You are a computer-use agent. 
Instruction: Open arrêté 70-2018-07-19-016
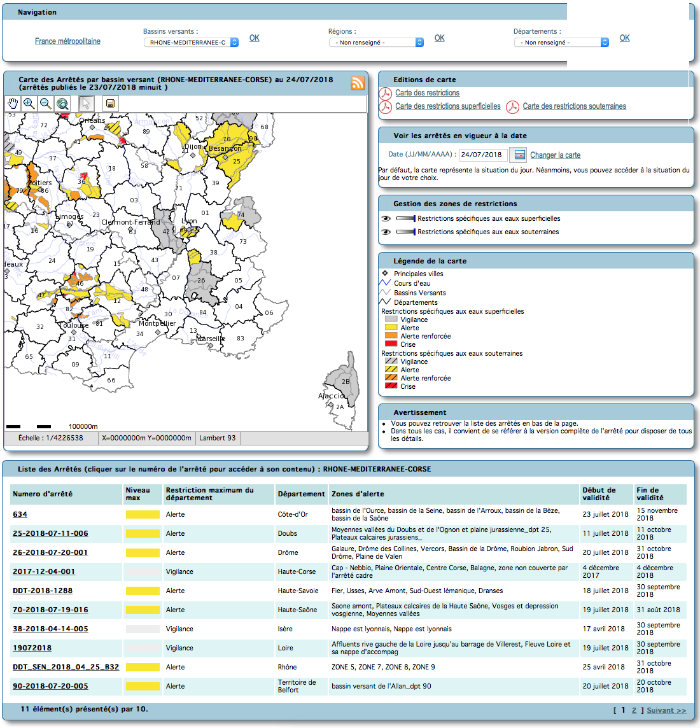(x=50, y=610)
